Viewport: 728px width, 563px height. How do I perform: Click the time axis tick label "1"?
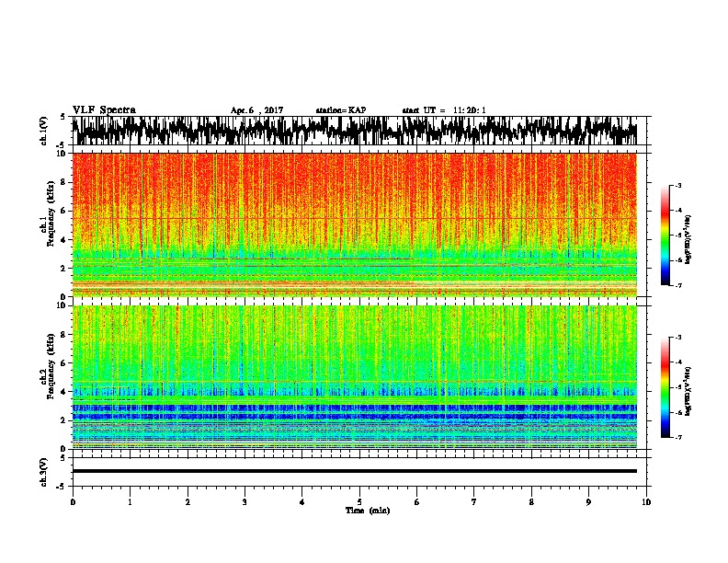130,502
